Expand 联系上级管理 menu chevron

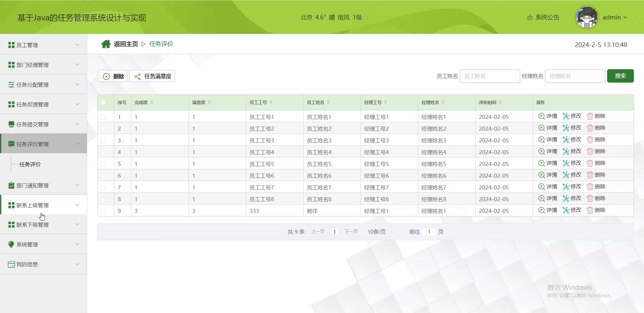tap(77, 205)
